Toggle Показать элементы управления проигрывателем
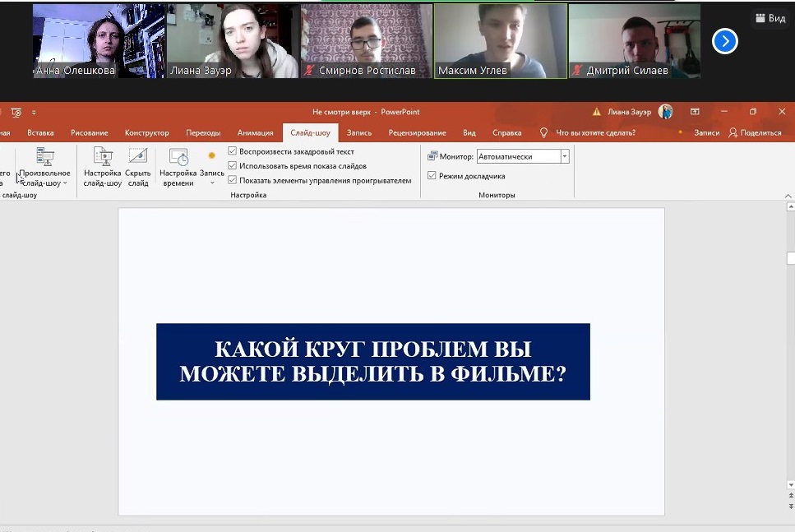This screenshot has width=795, height=532. click(x=233, y=180)
